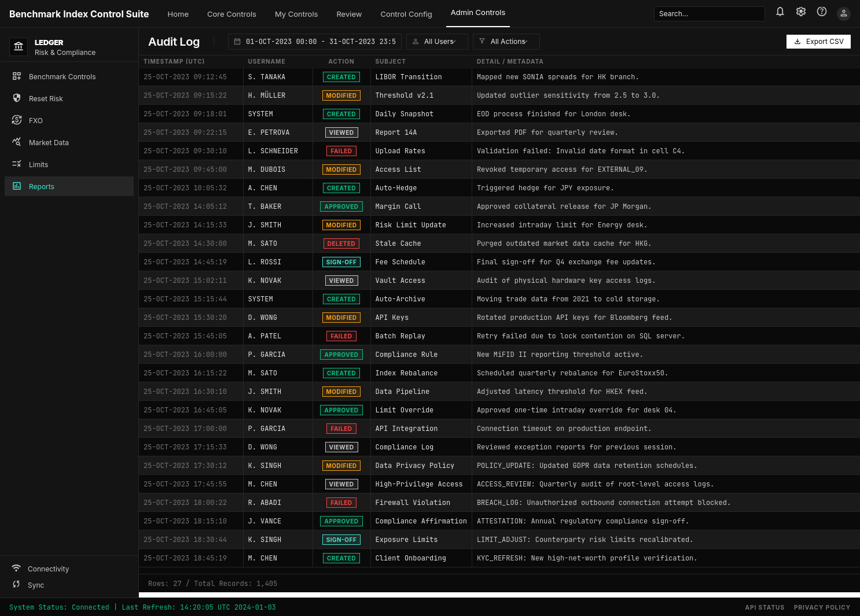Sort by the Username column header

point(267,61)
